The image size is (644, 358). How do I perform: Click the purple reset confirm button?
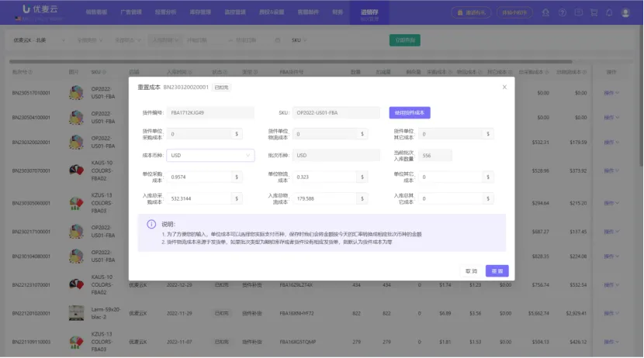(497, 271)
